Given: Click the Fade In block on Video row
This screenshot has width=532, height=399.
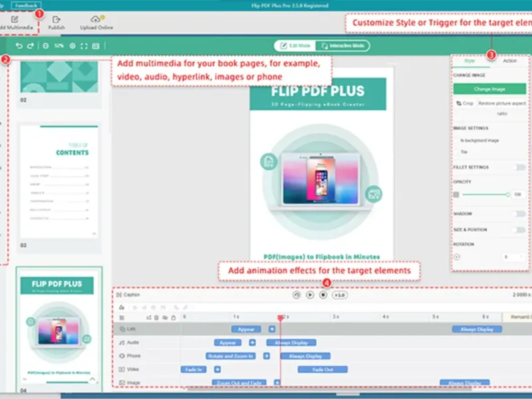Looking at the screenshot, I should [194, 370].
